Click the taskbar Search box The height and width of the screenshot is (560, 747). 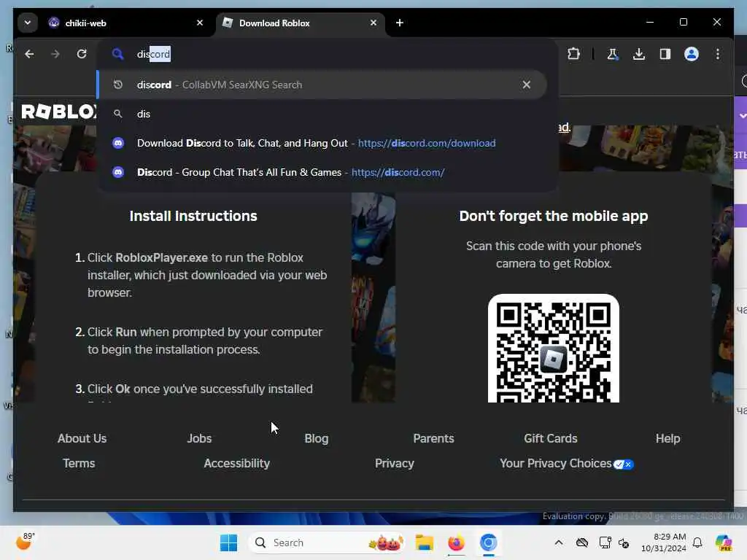click(327, 542)
